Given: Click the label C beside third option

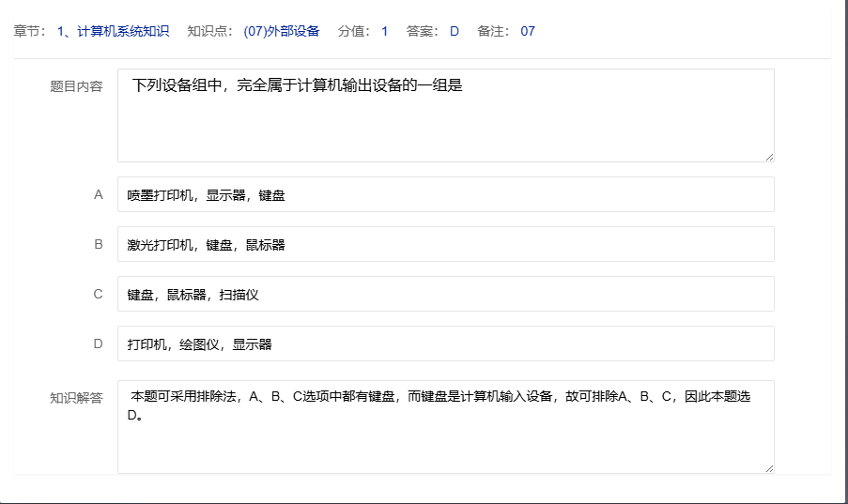Looking at the screenshot, I should point(99,294).
